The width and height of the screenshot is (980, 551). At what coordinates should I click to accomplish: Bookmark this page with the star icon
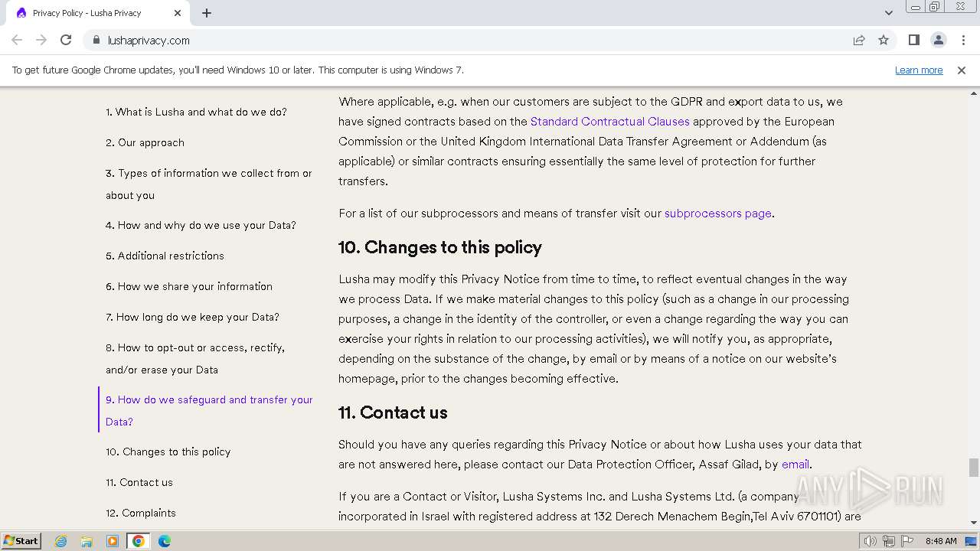tap(884, 40)
